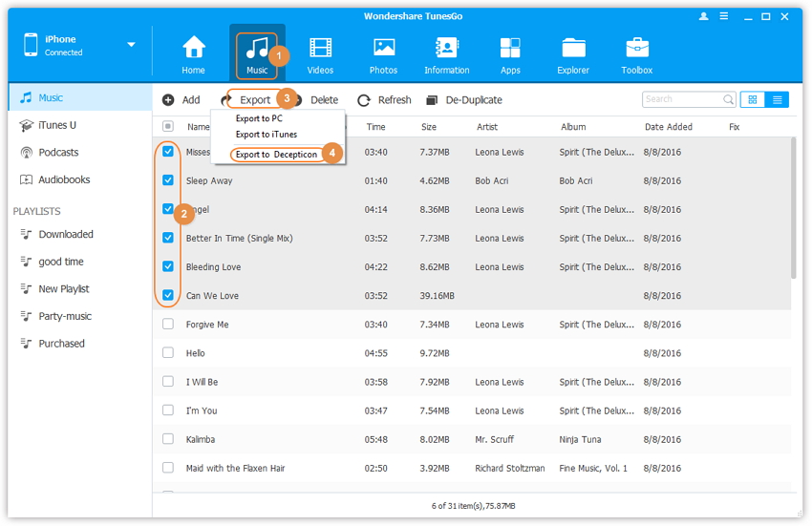
Task: Open the hamburger menu icon
Action: point(724,16)
